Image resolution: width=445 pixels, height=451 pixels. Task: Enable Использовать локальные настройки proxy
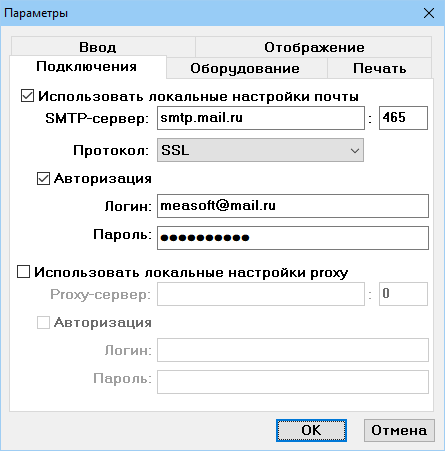point(24,272)
